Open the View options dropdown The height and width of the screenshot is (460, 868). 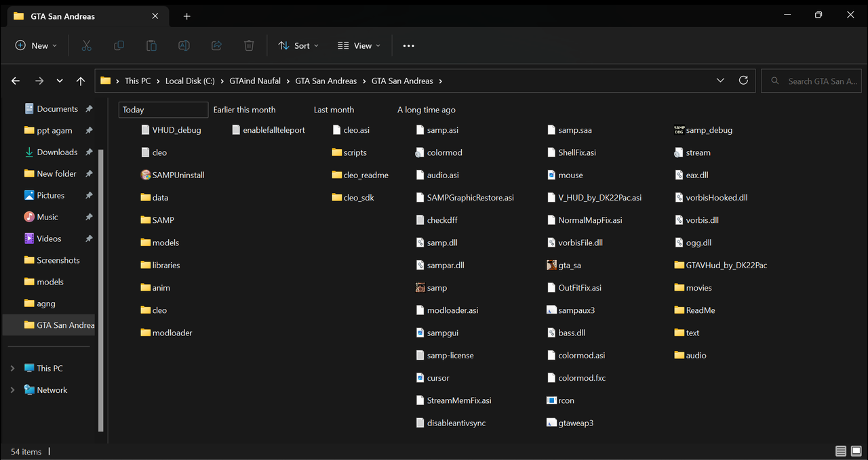pyautogui.click(x=359, y=45)
